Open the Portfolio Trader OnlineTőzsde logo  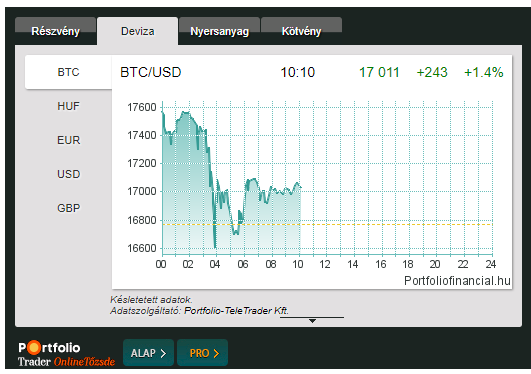pyautogui.click(x=66, y=354)
